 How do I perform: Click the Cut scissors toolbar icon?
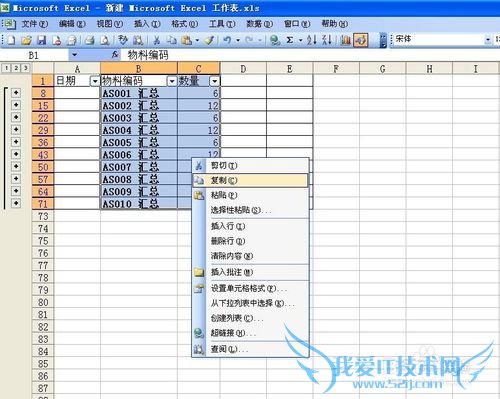tap(157, 40)
